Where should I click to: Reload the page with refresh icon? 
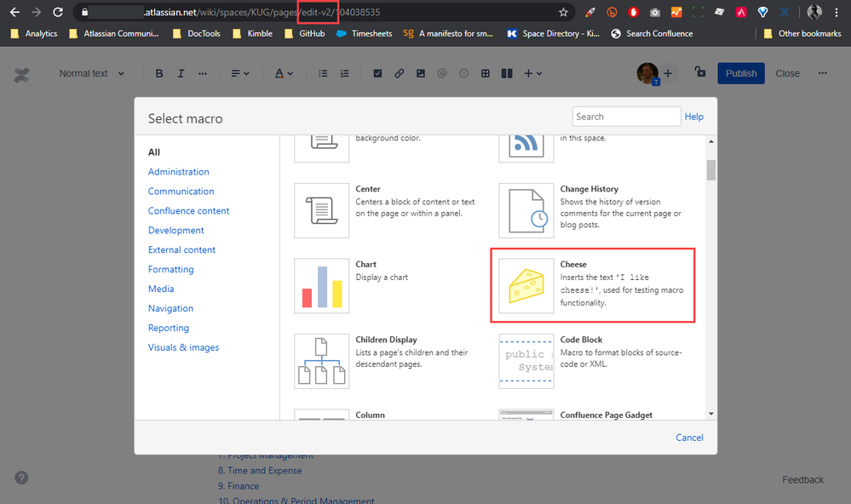coord(58,12)
